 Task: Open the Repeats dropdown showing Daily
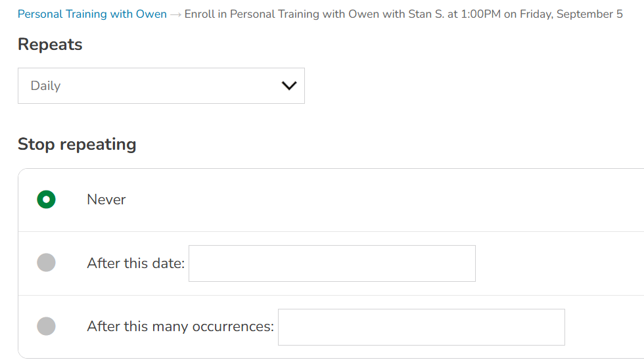[x=161, y=85]
